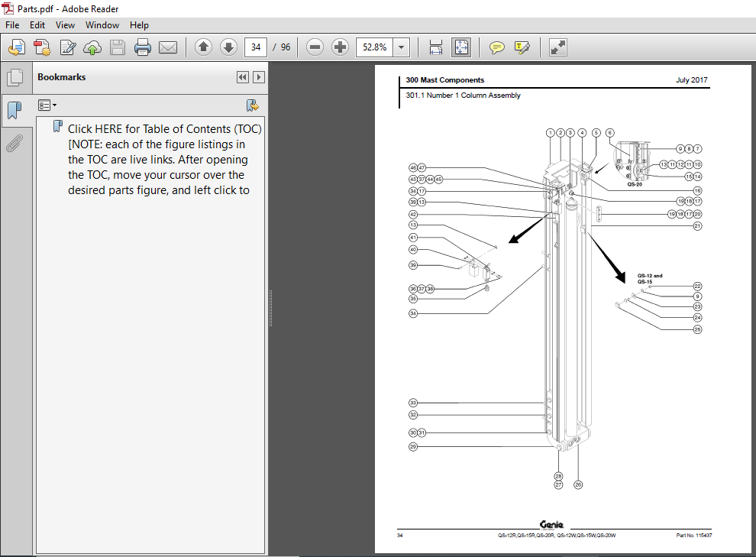Click the cloud upload icon

(92, 47)
